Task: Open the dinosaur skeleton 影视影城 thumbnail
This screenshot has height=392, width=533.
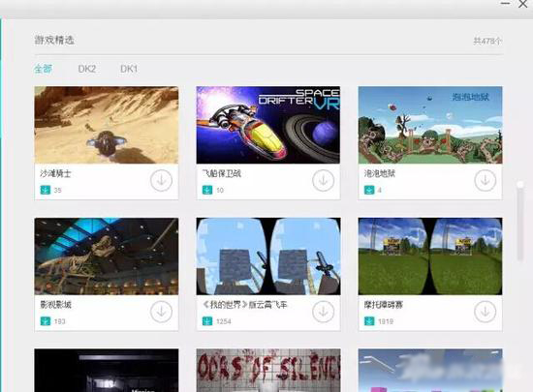Action: click(x=106, y=256)
